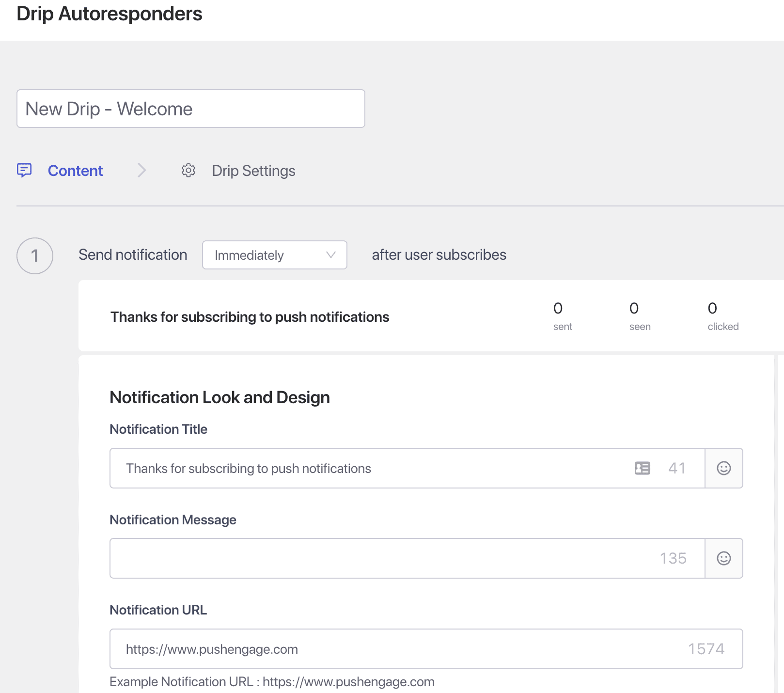Image resolution: width=784 pixels, height=693 pixels.
Task: Click the chevron arrow after Content
Action: point(141,171)
